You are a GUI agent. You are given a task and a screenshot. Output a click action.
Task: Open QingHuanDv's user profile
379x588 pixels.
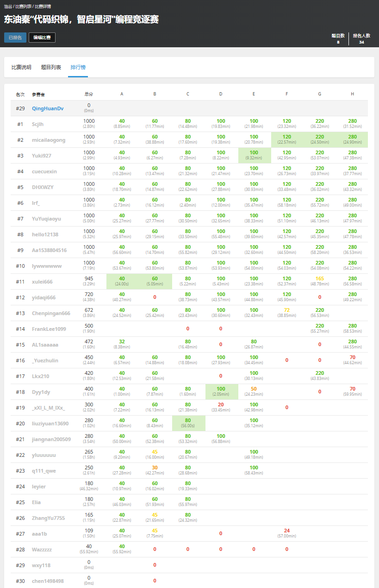coord(48,108)
